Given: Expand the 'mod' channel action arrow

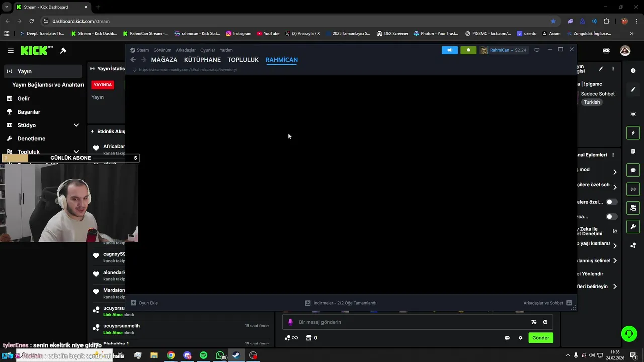Looking at the screenshot, I should click(x=615, y=172).
